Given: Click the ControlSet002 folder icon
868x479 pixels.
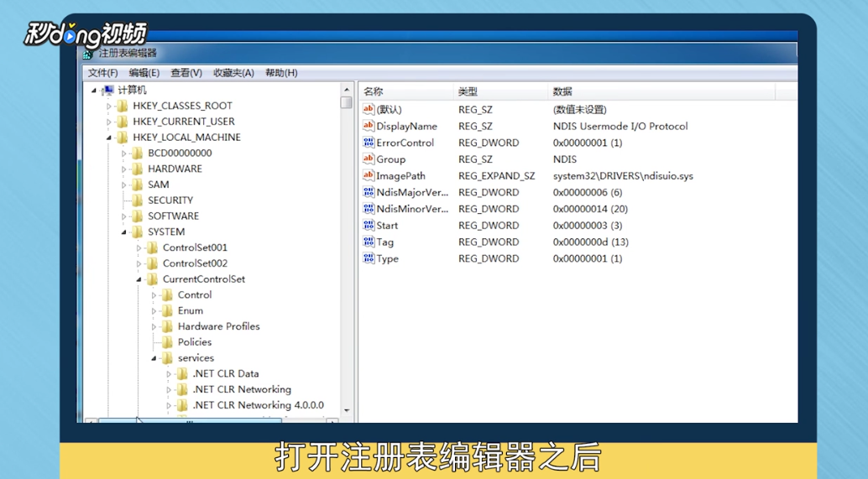Looking at the screenshot, I should [152, 263].
